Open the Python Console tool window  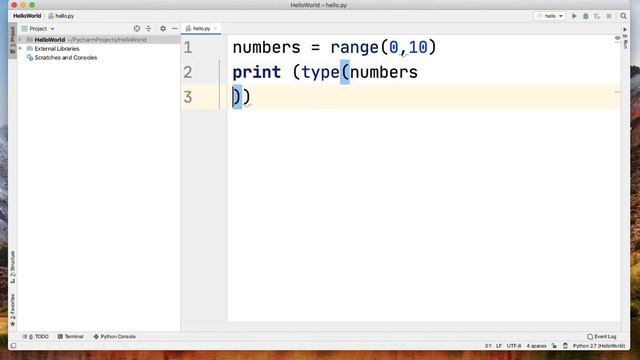coord(115,336)
